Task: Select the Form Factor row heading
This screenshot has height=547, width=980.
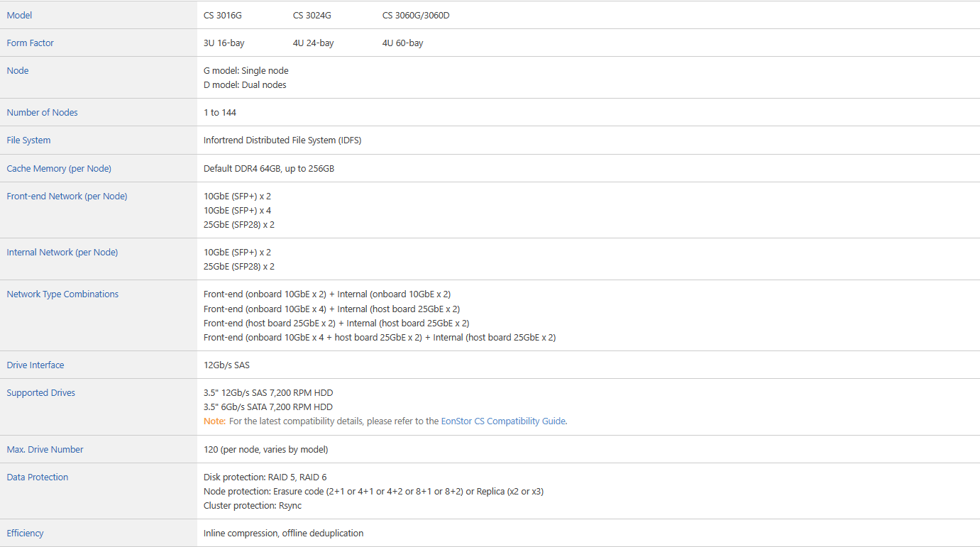Action: [x=30, y=43]
